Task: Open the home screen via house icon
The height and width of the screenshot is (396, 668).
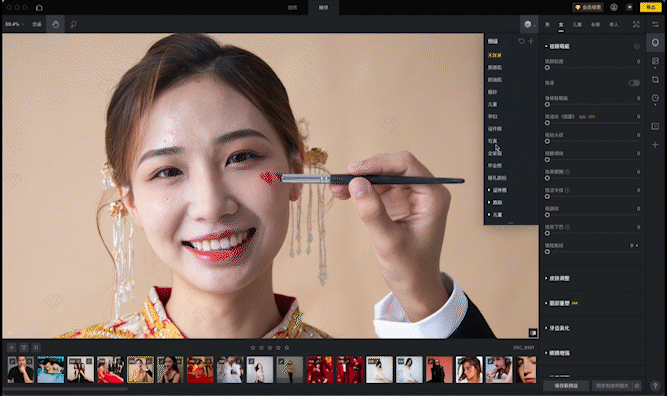Action: coord(39,7)
